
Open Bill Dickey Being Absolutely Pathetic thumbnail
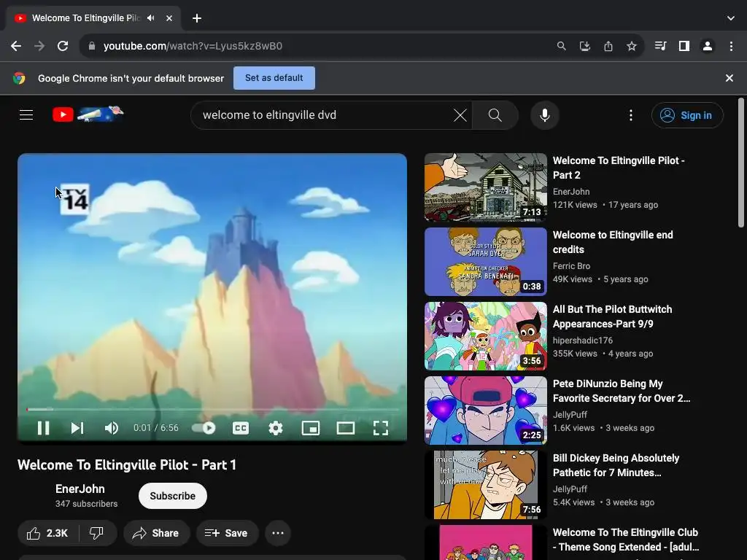(x=485, y=485)
